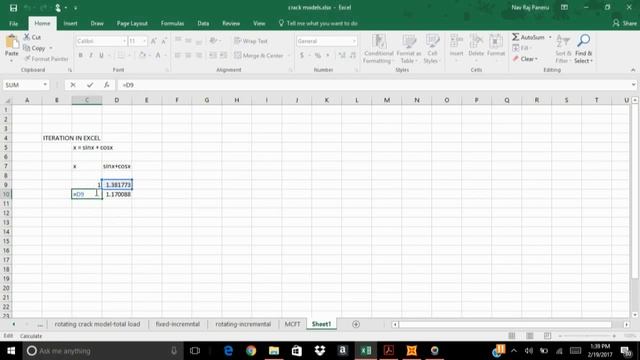
Task: Open the rotating-incremental sheet tab
Action: tap(243, 324)
